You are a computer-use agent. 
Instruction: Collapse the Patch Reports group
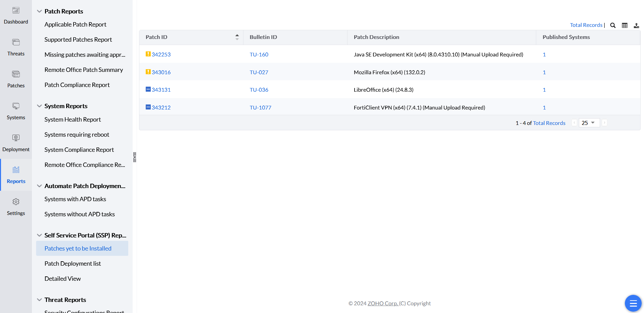click(39, 11)
